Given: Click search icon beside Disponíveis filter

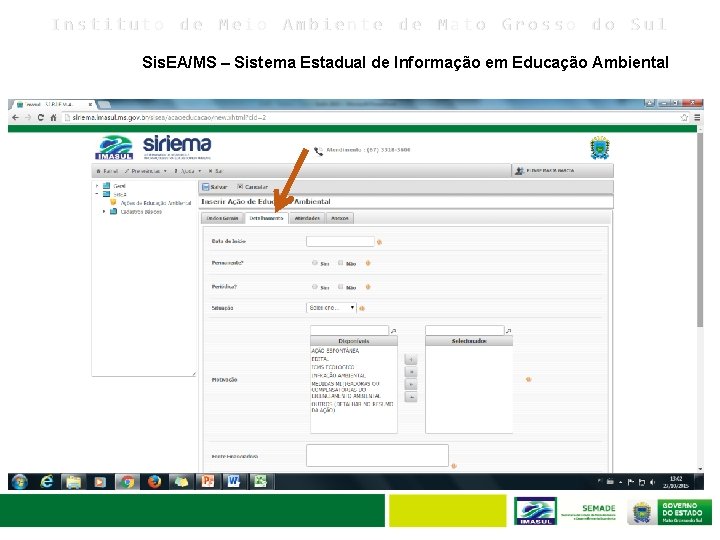Looking at the screenshot, I should [x=394, y=331].
